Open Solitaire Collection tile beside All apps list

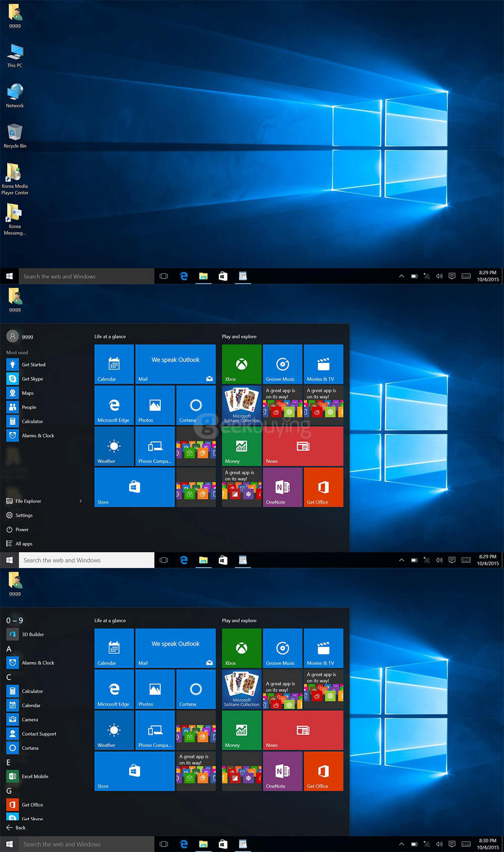click(242, 689)
